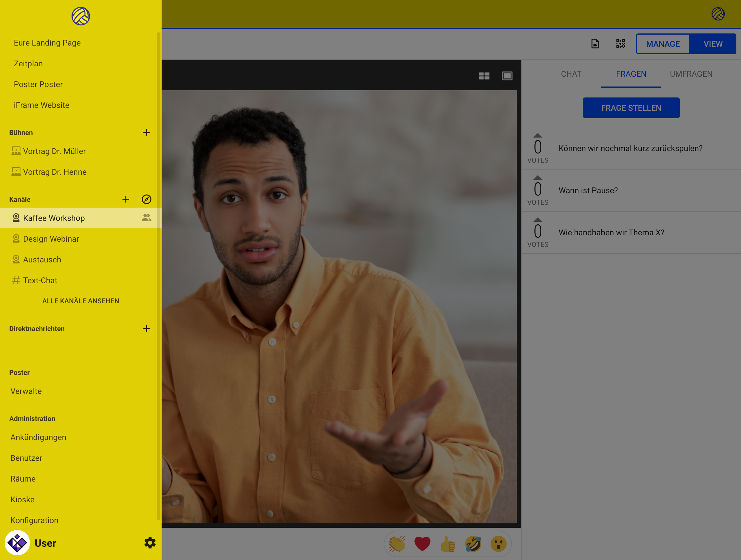Add a new Bühne with plus

tap(146, 133)
